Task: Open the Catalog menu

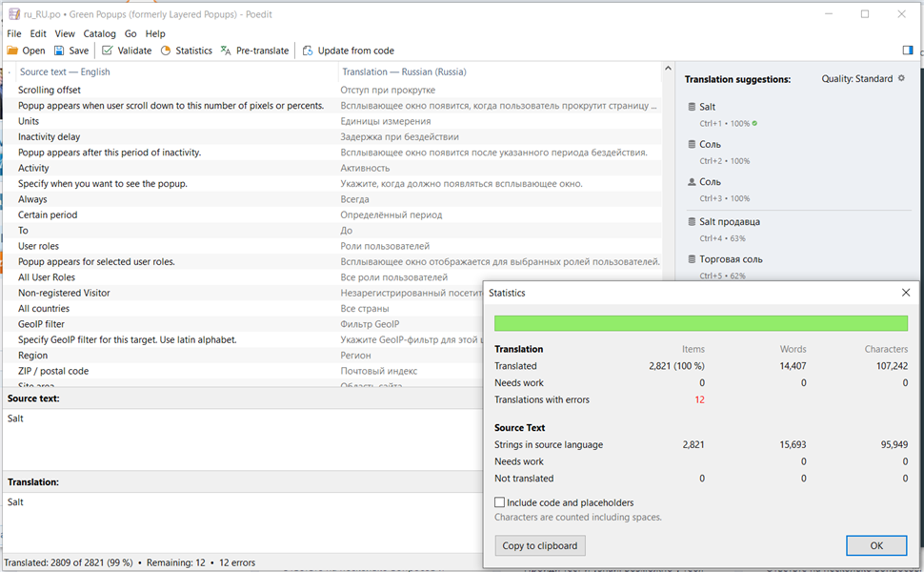Action: (x=99, y=33)
